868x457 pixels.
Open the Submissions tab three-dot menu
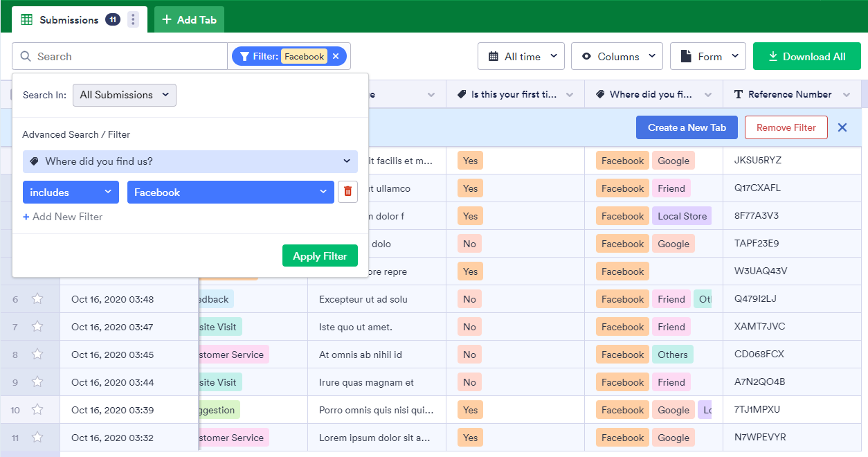click(x=133, y=20)
